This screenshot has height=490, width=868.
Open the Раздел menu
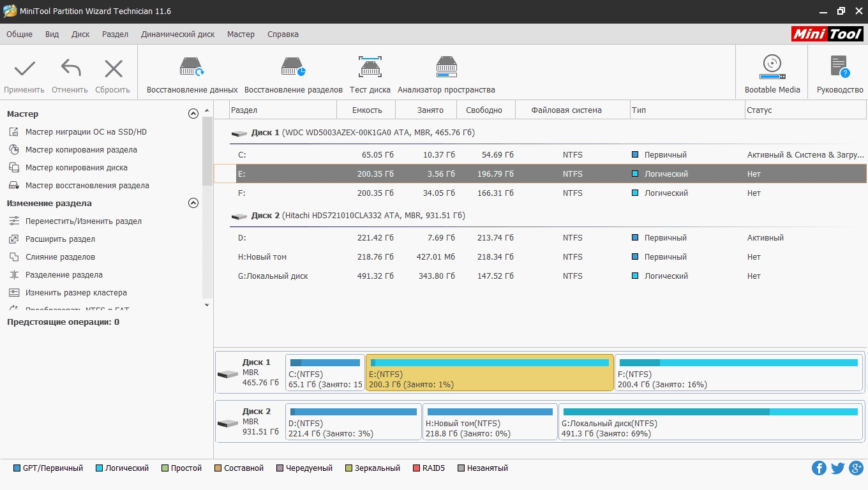point(115,34)
